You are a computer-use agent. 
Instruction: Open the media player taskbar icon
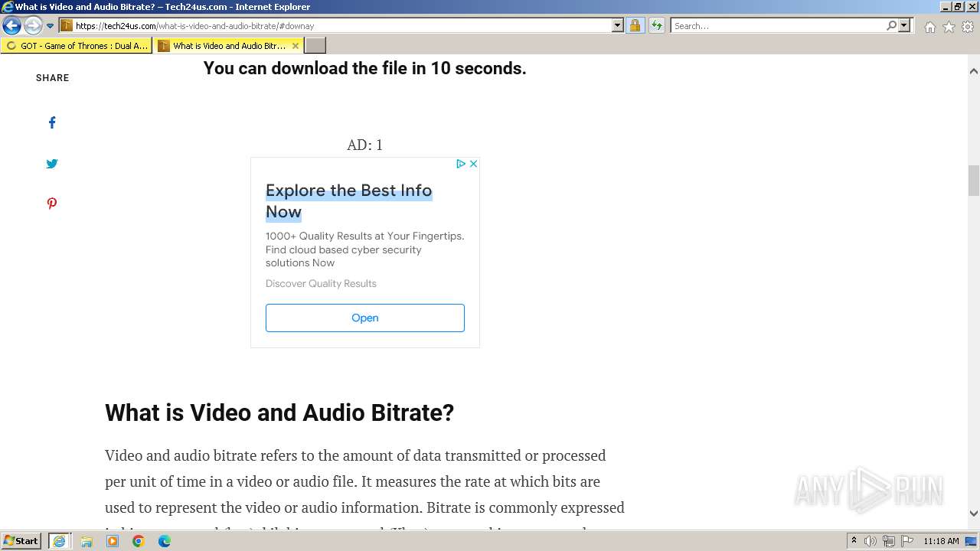point(113,541)
